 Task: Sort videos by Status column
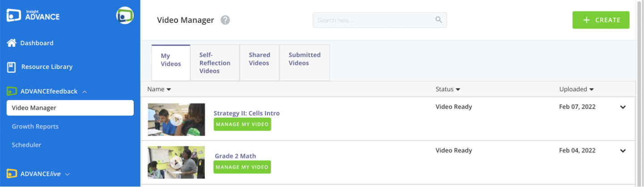click(x=448, y=89)
